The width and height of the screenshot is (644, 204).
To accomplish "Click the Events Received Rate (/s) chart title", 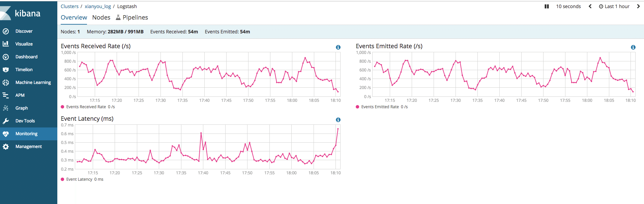I will click(x=95, y=46).
